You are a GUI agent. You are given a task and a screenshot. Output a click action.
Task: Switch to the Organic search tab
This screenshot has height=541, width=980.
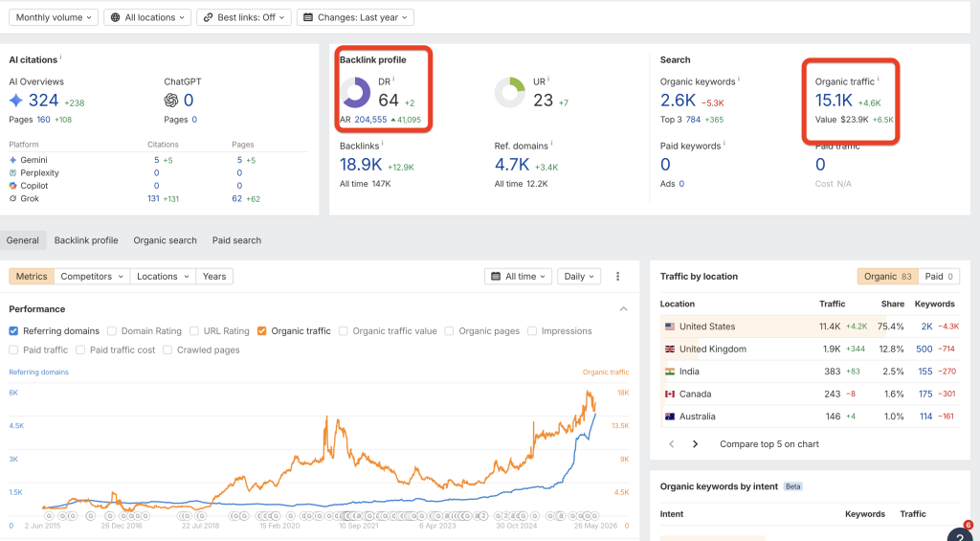[165, 240]
